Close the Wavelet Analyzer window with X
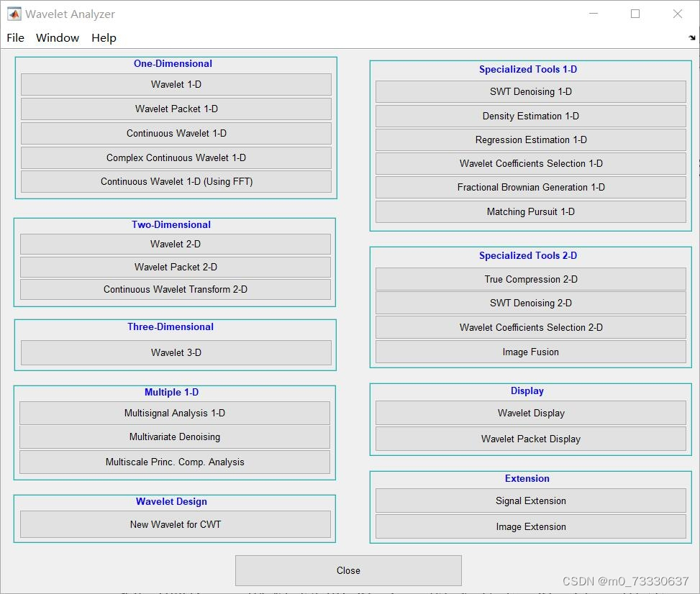Viewport: 700px width, 594px height. tap(677, 14)
